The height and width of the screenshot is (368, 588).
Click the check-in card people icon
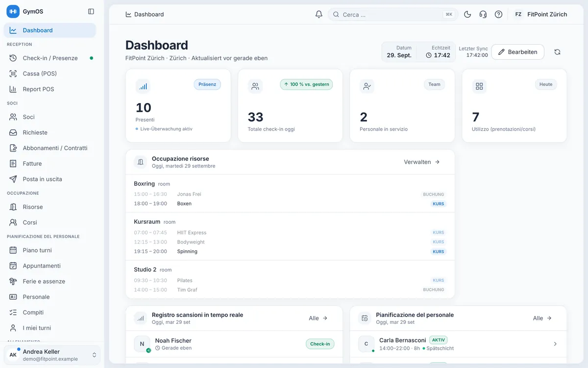pyautogui.click(x=255, y=86)
